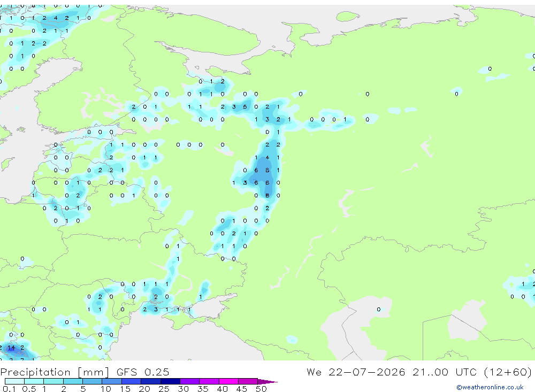This screenshot has width=535, height=392.
Task: Click legend scale label "45"
Action: (x=242, y=389)
